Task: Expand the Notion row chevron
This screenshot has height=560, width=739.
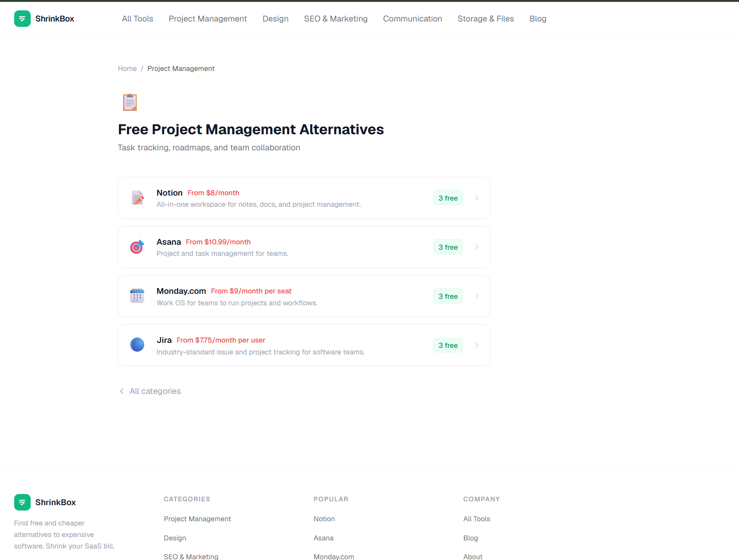Action: [477, 198]
